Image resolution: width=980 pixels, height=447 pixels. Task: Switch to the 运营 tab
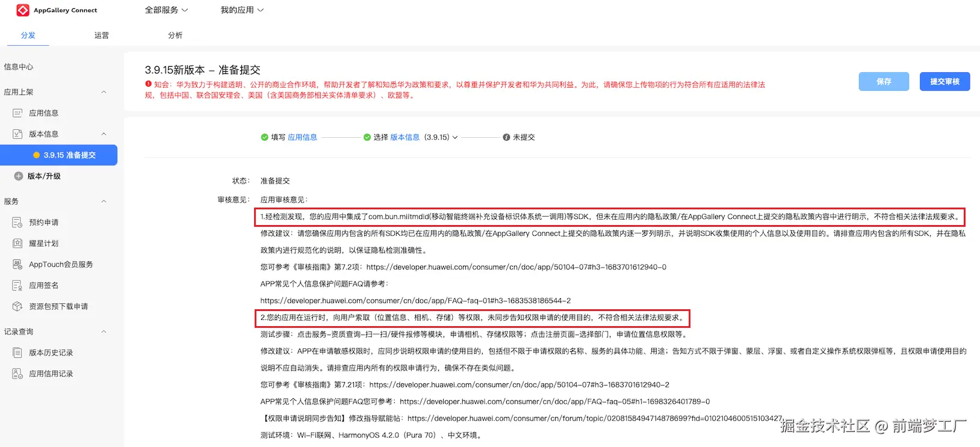(102, 35)
